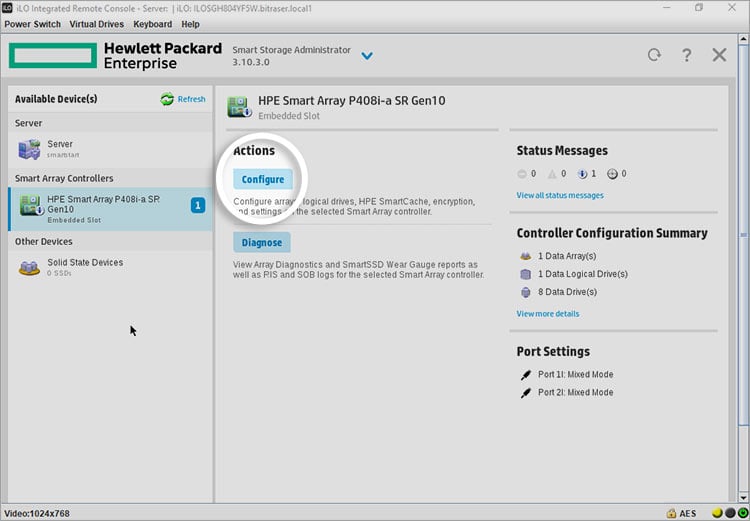Maximize the iLO Remote Console window

(699, 8)
